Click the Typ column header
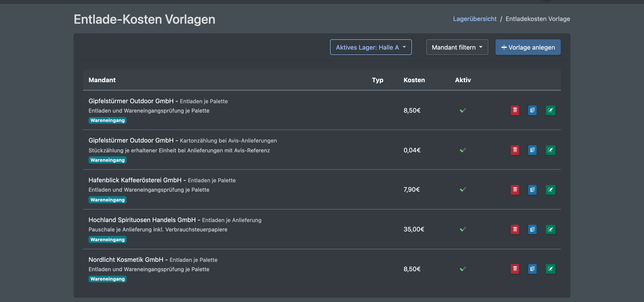Viewport: 644px width, 302px height. (x=377, y=80)
